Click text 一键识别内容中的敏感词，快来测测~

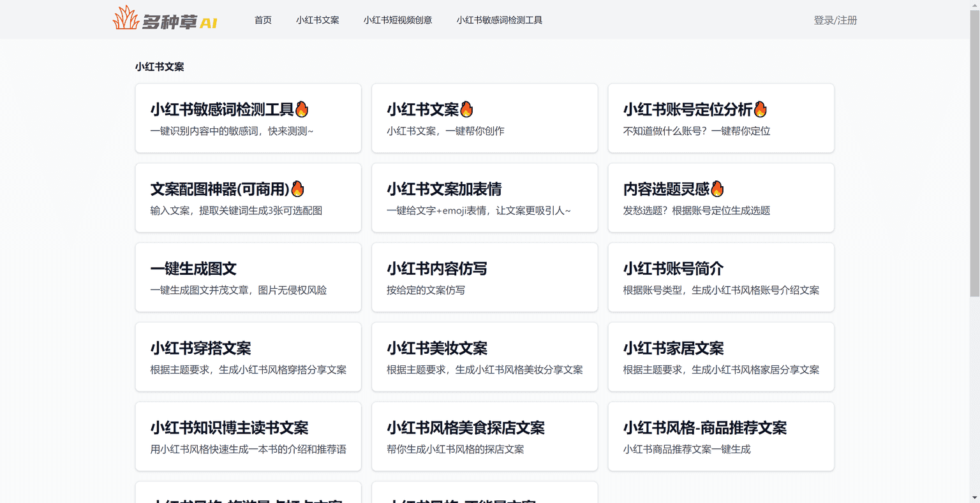(x=232, y=131)
